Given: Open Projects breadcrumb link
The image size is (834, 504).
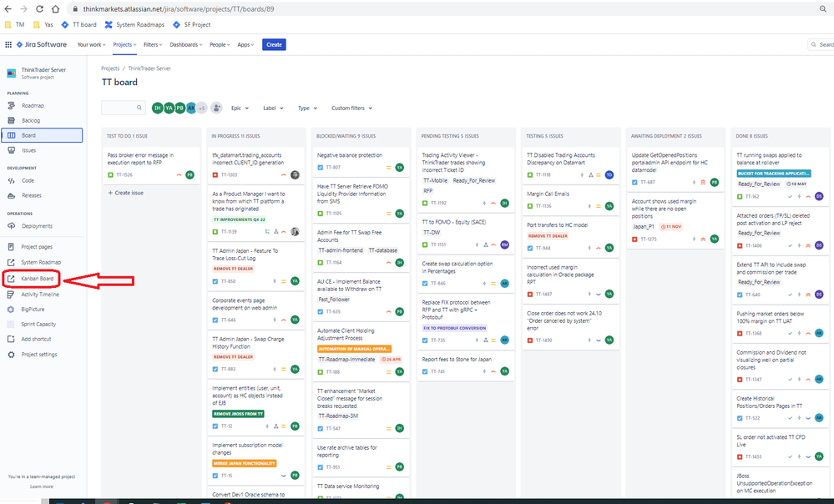Looking at the screenshot, I should [110, 68].
